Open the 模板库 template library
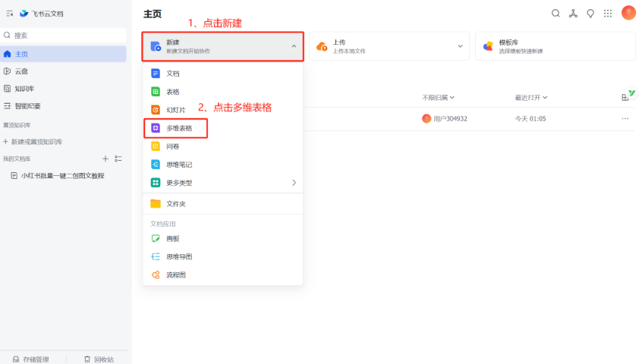Viewport: 639px width, 364px height. 555,46
